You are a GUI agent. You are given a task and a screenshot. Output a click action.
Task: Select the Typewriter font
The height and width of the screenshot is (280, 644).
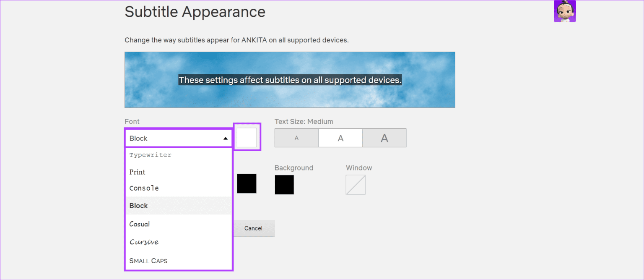click(x=150, y=154)
